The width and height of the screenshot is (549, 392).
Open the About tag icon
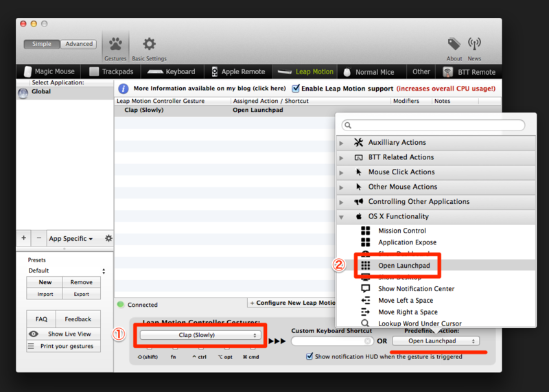454,44
